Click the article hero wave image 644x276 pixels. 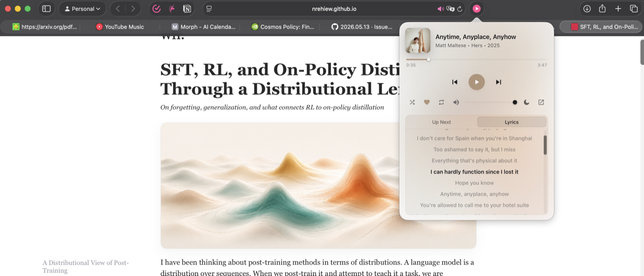pyautogui.click(x=318, y=186)
